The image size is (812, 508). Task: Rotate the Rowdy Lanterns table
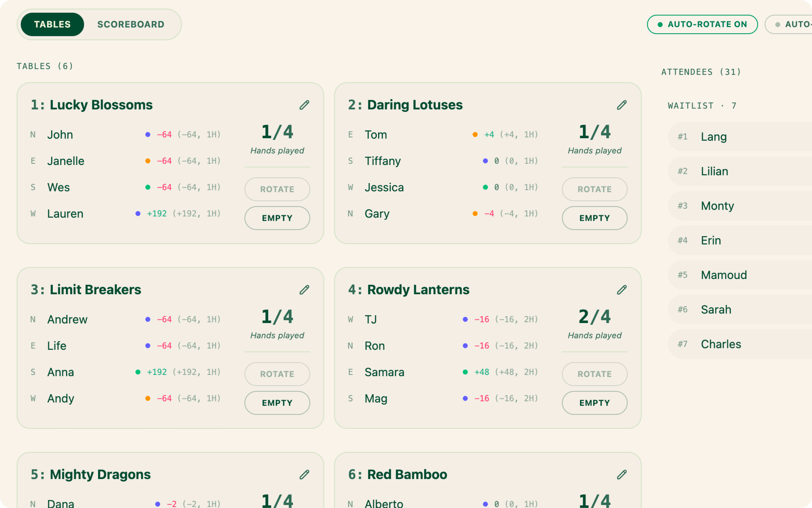(595, 374)
